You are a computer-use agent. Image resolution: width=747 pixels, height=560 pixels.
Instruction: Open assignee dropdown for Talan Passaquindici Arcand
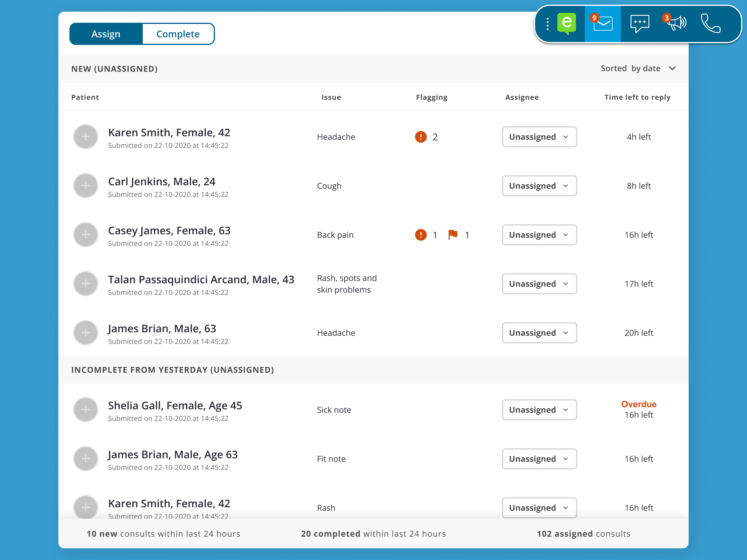tap(539, 284)
